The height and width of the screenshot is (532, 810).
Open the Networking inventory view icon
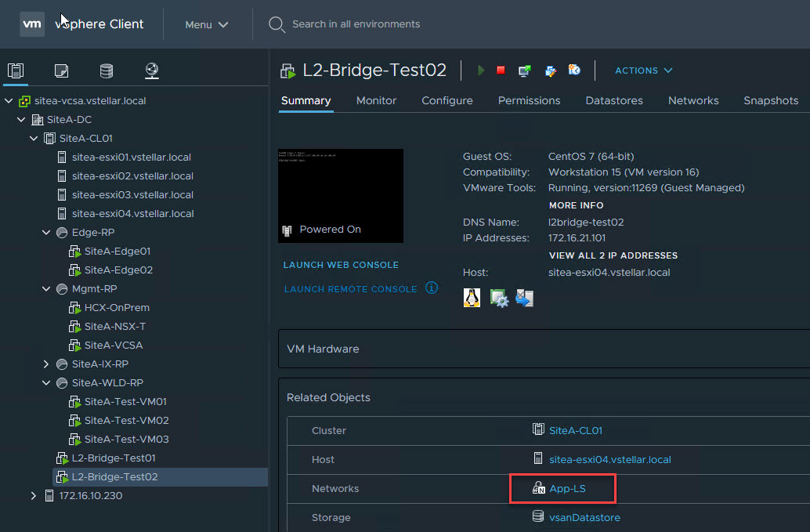tap(152, 71)
